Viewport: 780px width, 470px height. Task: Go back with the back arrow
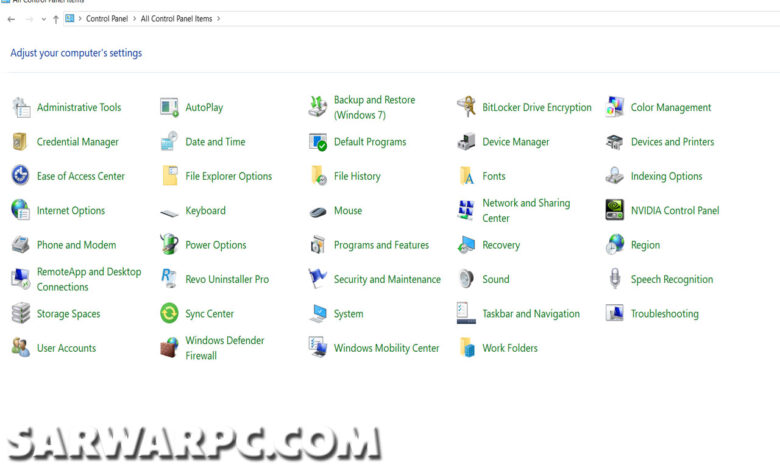(11, 19)
